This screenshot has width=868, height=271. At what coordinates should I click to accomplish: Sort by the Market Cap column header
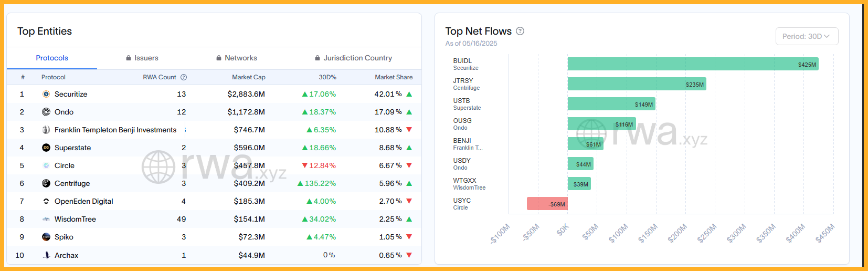pos(249,77)
